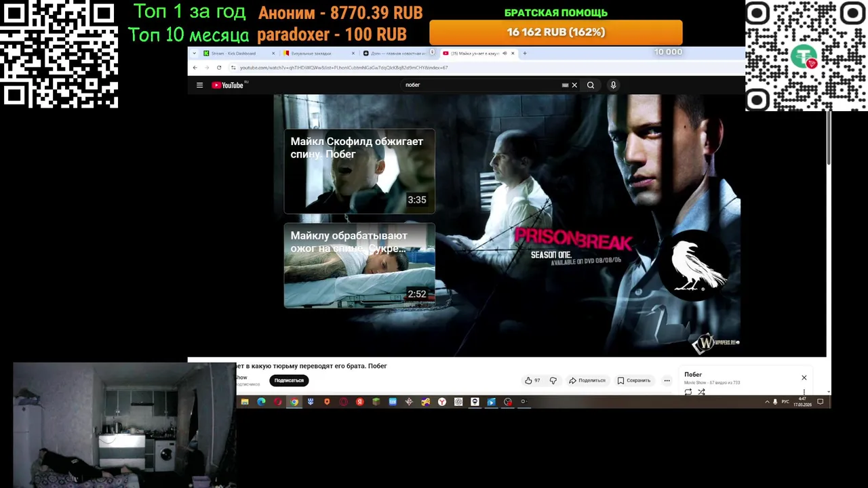Open suggested video Майклу обрабатывают ожог

[359, 266]
